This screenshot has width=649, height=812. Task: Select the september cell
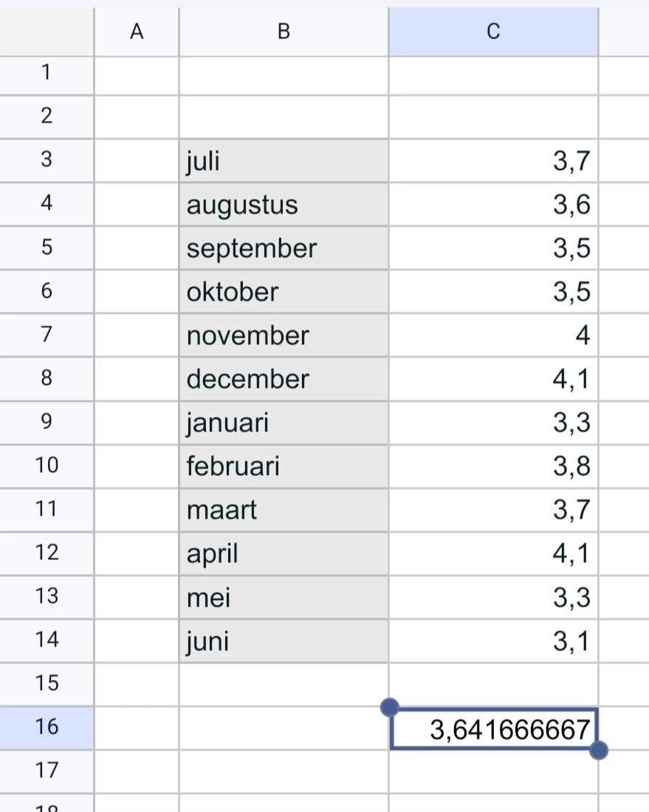point(284,248)
